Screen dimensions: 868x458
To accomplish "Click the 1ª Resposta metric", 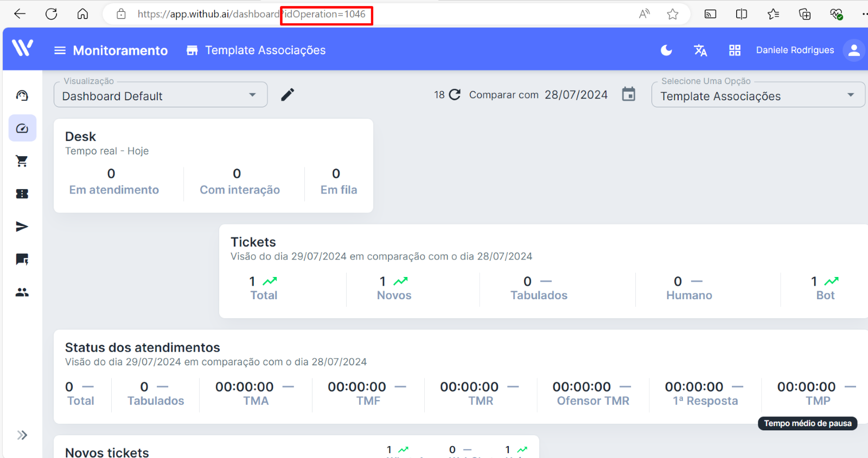I will click(x=705, y=394).
